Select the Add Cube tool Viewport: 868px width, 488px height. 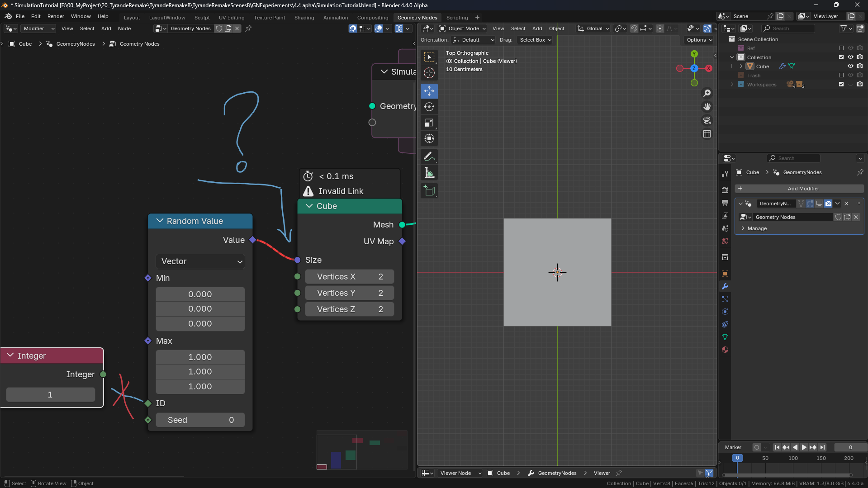[429, 191]
